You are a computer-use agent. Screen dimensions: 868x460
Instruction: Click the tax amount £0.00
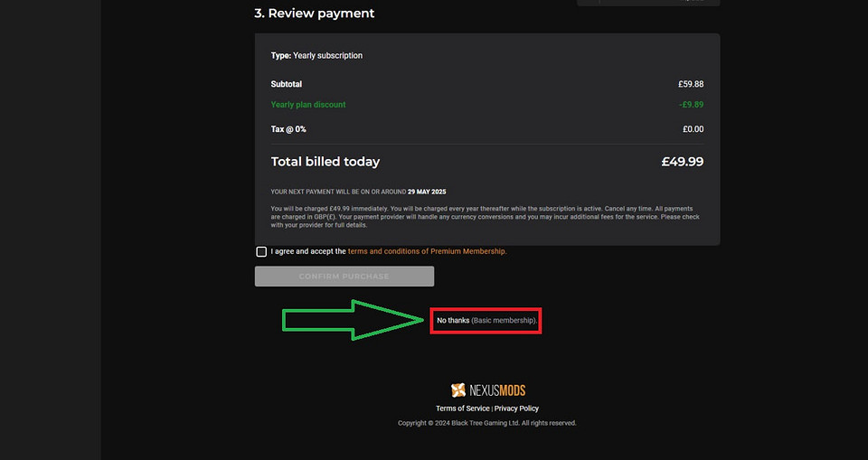693,129
